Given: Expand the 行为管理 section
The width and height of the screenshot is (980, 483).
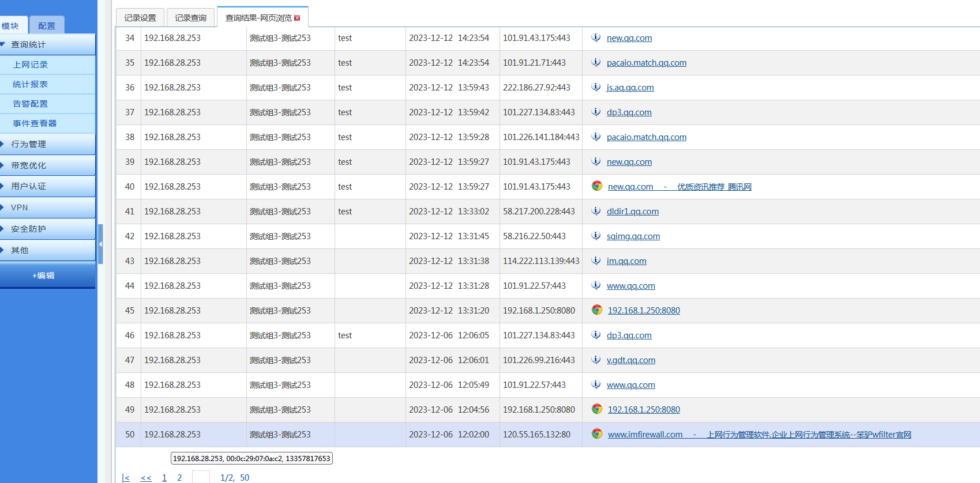Looking at the screenshot, I should [x=29, y=144].
